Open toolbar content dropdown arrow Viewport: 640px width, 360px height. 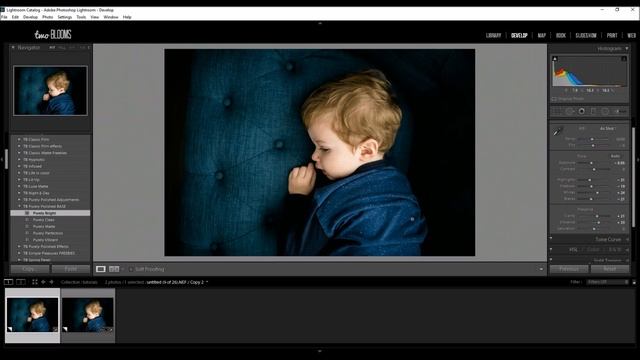click(541, 269)
